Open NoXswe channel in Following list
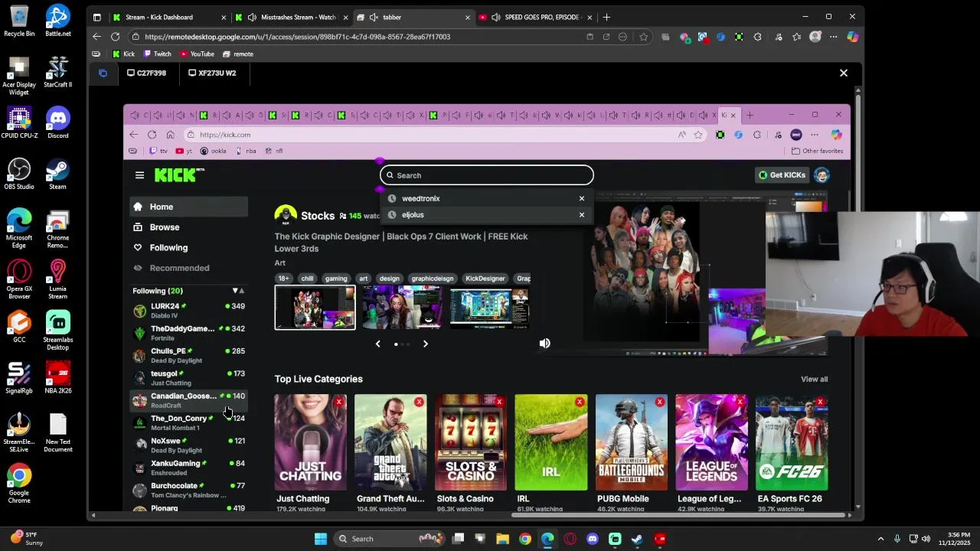Screen dimensions: 980x551 pyautogui.click(x=188, y=445)
